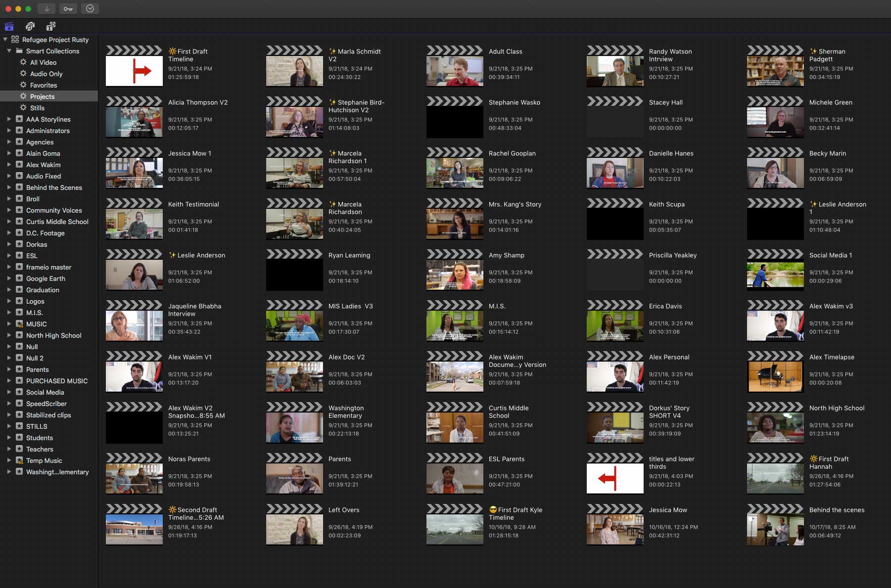This screenshot has height=588, width=891.
Task: Expand the Alex Wakim event
Action: [9, 165]
